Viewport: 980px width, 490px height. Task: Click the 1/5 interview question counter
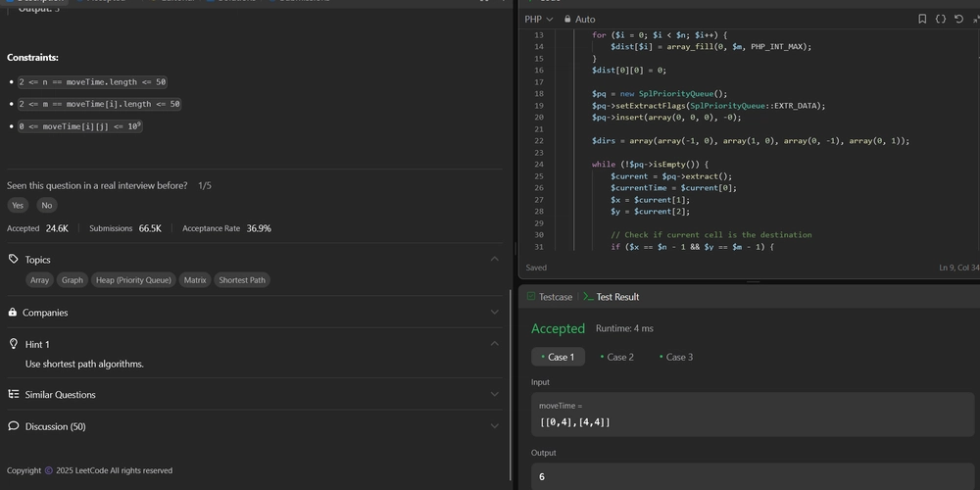(205, 185)
